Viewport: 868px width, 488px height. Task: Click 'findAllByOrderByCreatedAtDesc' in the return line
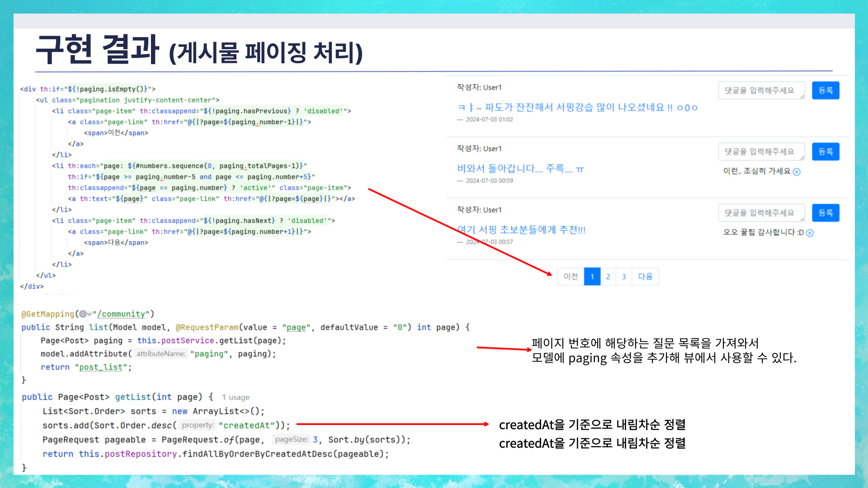[257, 454]
